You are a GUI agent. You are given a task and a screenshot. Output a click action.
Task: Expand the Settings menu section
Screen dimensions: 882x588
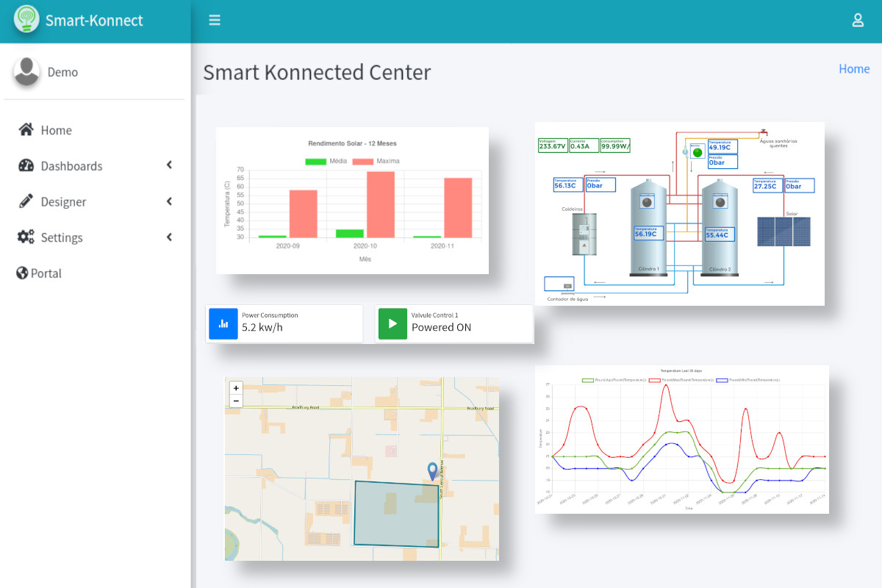click(x=169, y=237)
